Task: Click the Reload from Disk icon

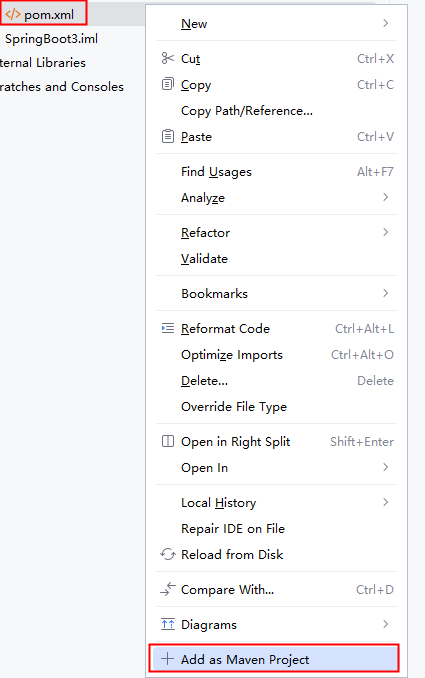Action: (167, 554)
